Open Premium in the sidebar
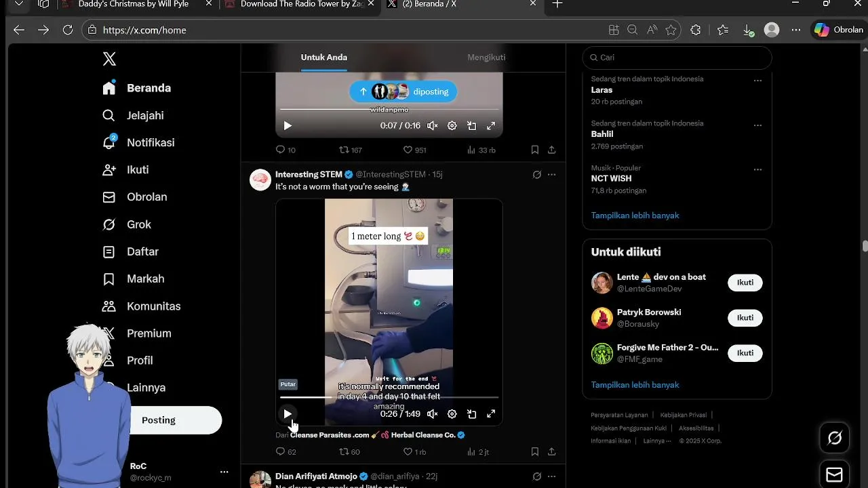Viewport: 868px width, 488px height. coord(149,333)
